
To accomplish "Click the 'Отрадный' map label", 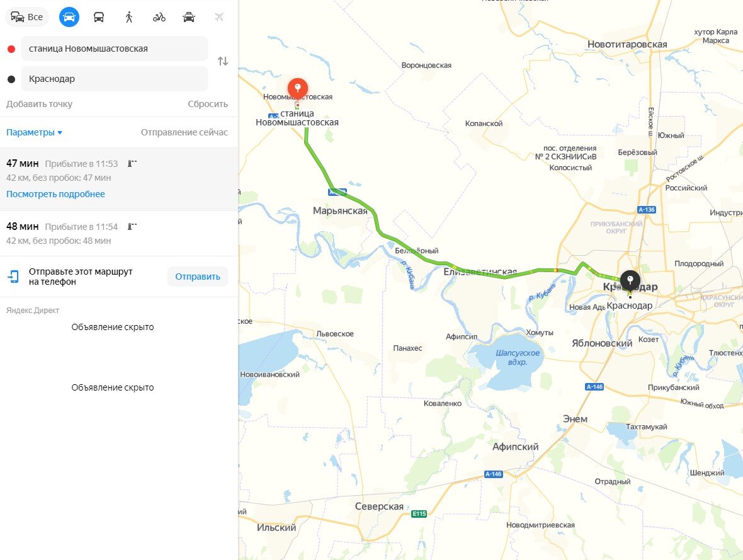I will [612, 482].
